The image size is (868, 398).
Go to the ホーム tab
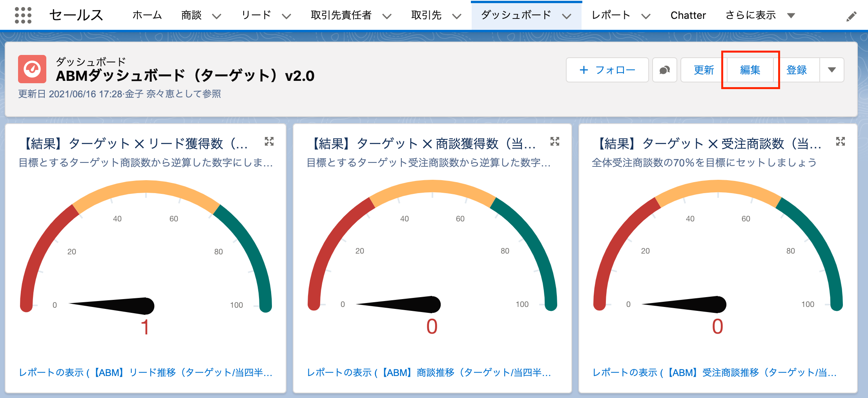click(x=147, y=15)
